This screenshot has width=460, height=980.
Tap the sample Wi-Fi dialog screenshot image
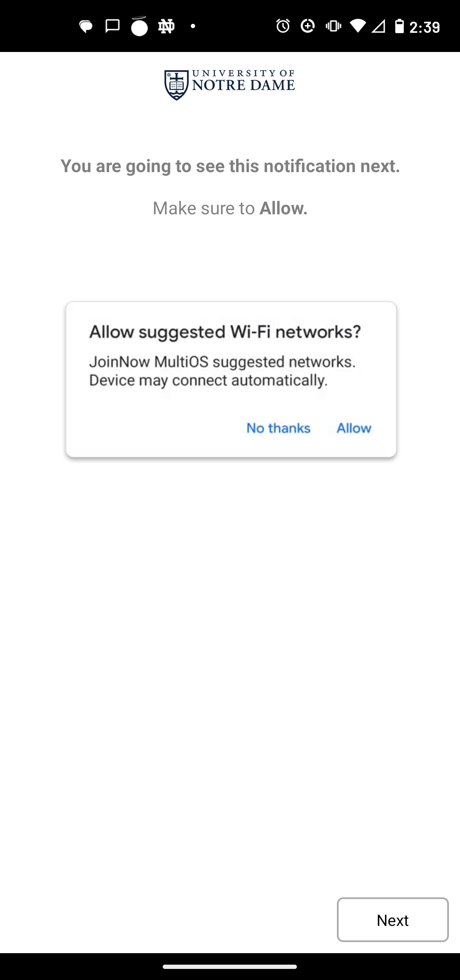coord(231,380)
